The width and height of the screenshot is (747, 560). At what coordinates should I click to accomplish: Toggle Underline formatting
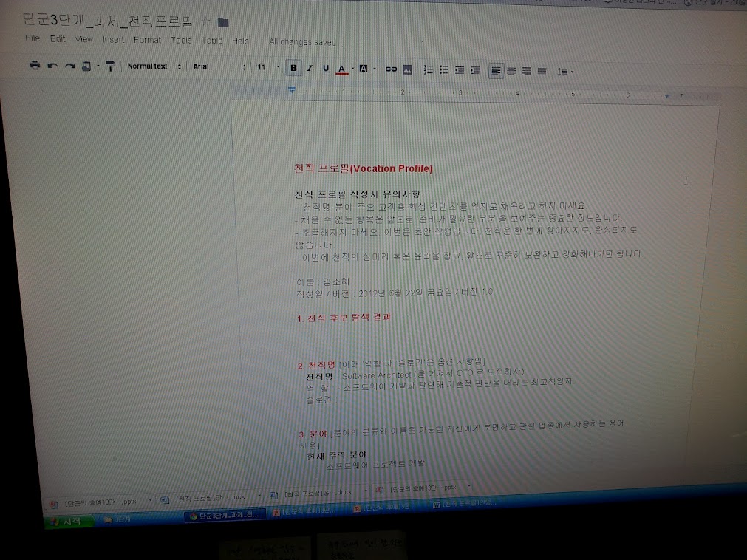326,69
